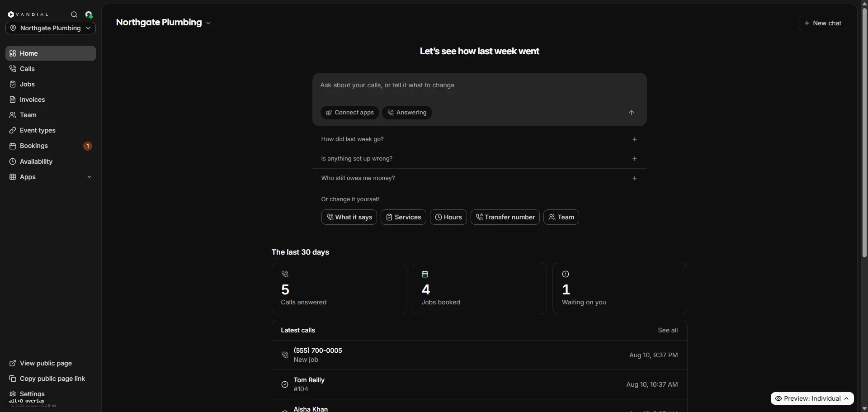
Task: Open Team in the sidebar
Action: [51, 115]
